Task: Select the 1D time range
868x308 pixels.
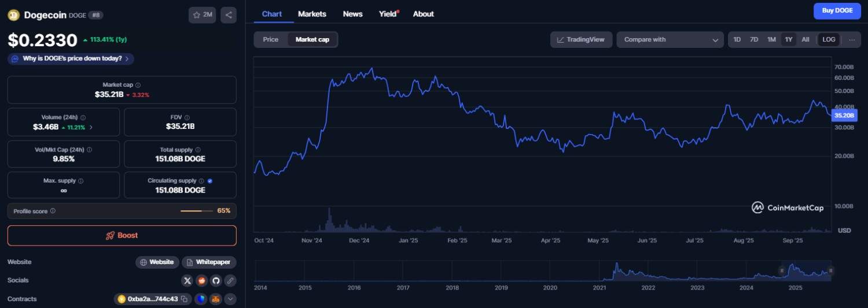Action: coord(737,39)
